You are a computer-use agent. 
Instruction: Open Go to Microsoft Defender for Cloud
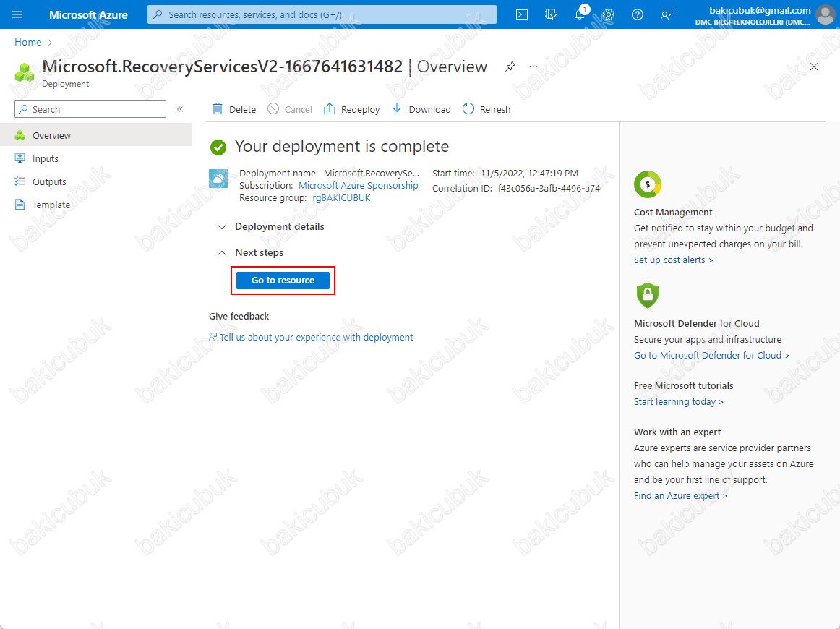coord(711,355)
